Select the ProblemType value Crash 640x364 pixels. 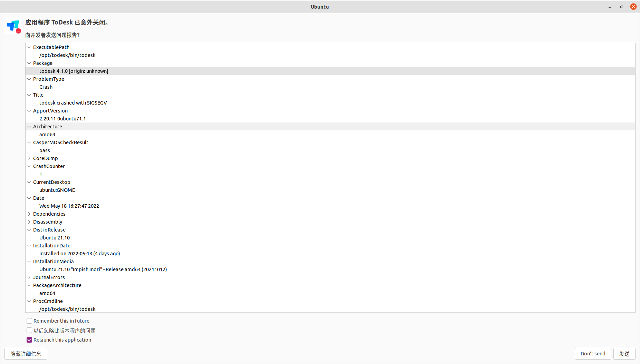pos(46,87)
